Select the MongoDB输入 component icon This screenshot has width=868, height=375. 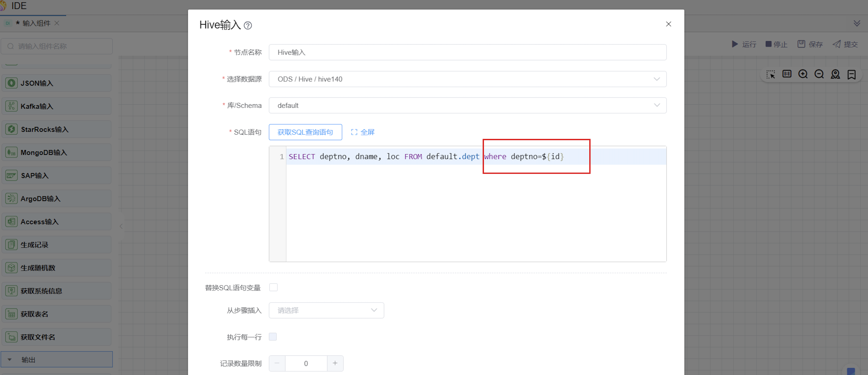pos(11,152)
